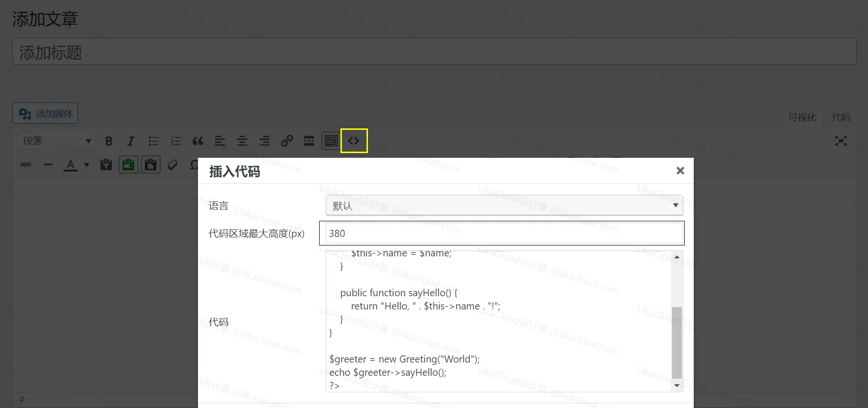Click the text color swatch icon
Viewport: 868px width, 408px height.
(71, 164)
